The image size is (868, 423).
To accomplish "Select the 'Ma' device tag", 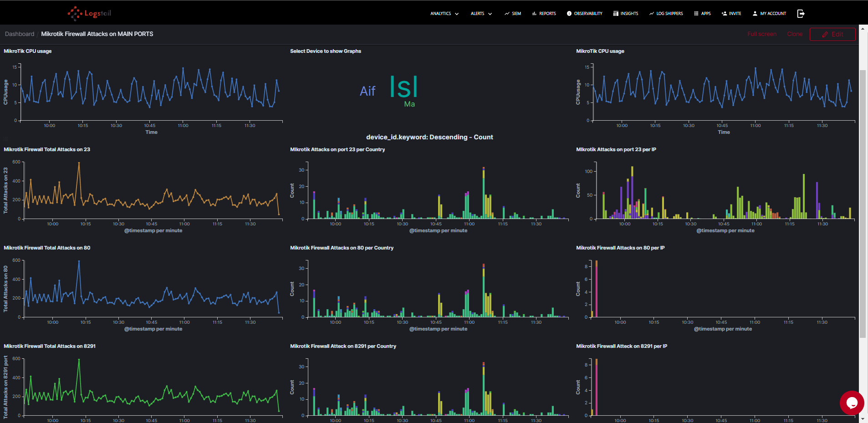I will (x=409, y=104).
